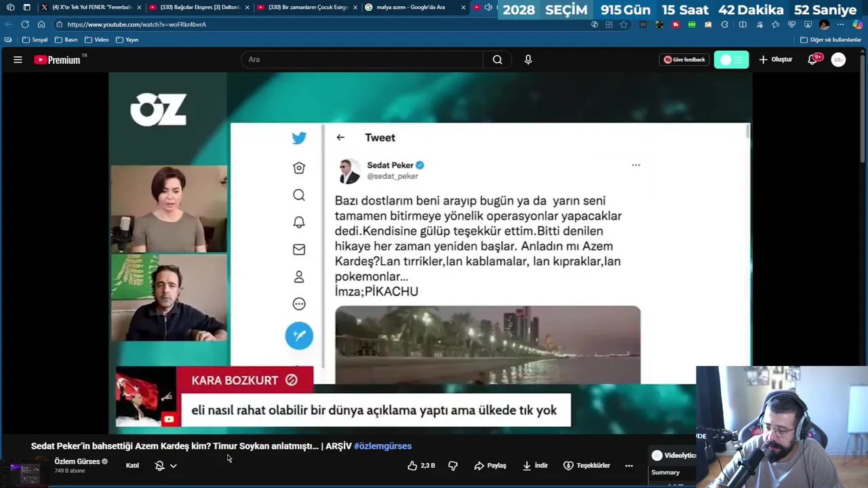Open browser profile picture
Image resolution: width=868 pixels, height=488 pixels.
tap(825, 24)
